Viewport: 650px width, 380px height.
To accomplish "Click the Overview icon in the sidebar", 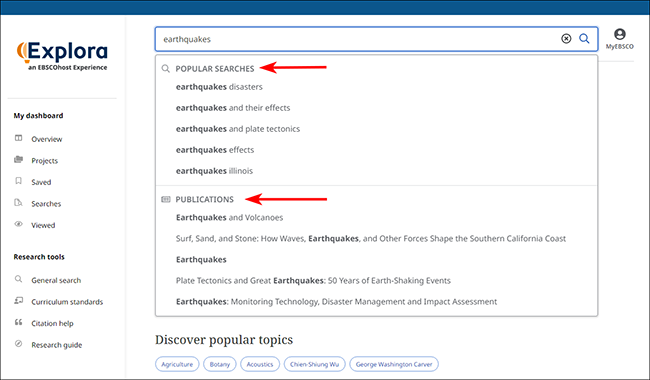I will click(19, 138).
